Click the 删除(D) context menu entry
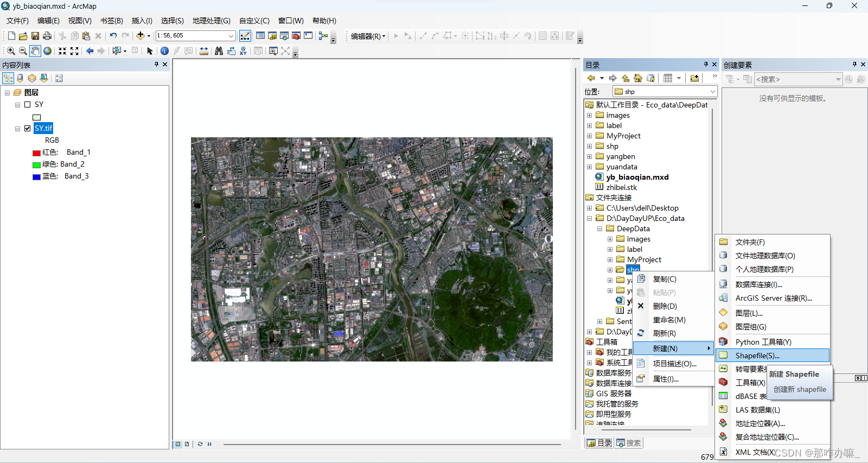Image resolution: width=868 pixels, height=463 pixels. (x=673, y=306)
